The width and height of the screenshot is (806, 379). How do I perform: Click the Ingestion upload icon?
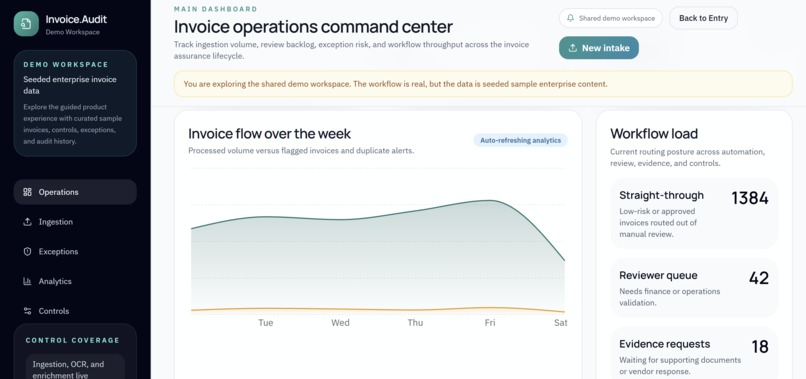27,222
